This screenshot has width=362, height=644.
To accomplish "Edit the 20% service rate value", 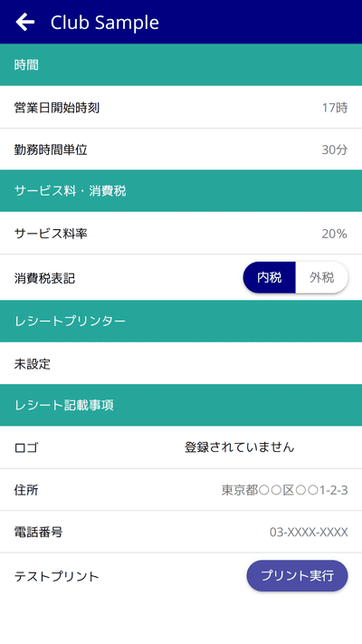I will 335,234.
